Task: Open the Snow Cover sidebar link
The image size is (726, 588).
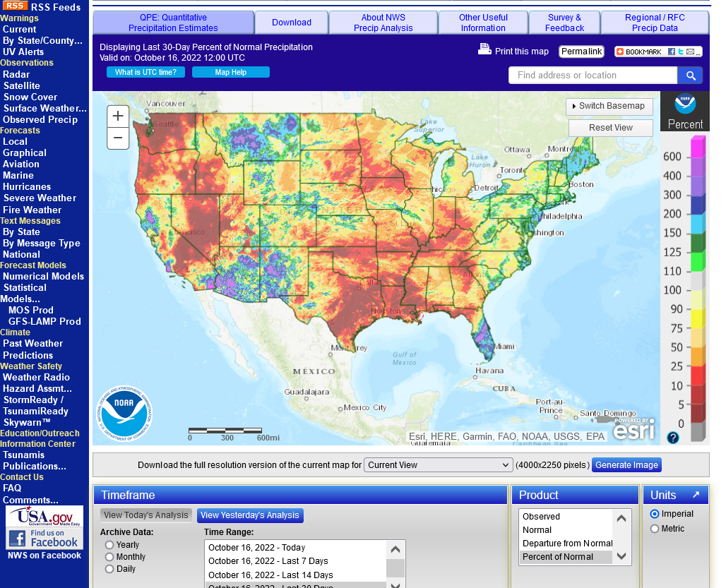Action: click(x=30, y=97)
